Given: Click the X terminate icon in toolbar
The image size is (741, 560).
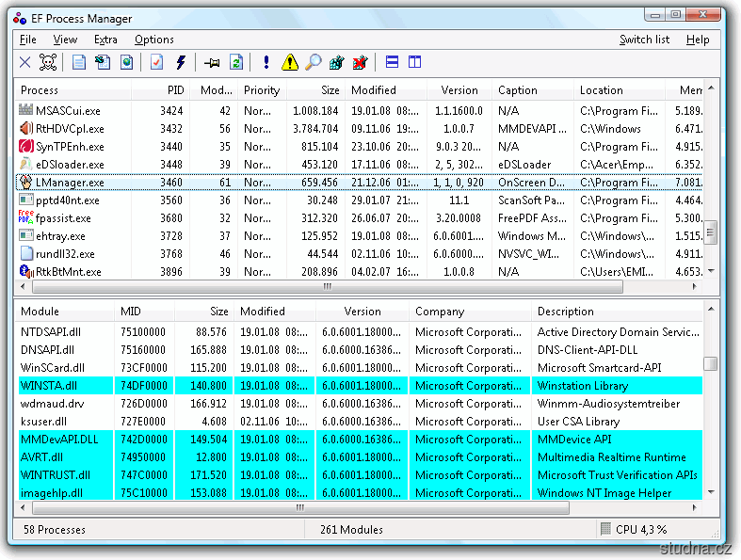Looking at the screenshot, I should tap(25, 63).
